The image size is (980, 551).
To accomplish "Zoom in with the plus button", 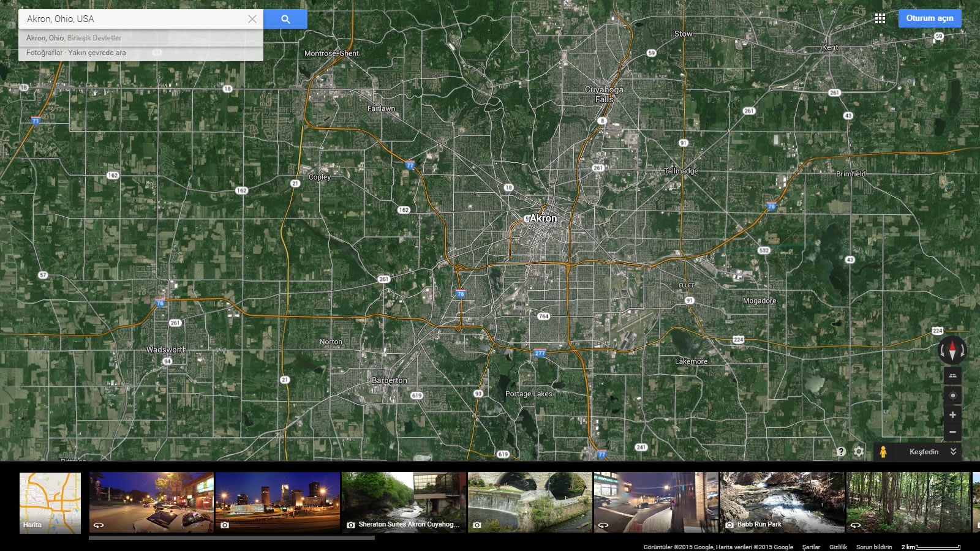I will click(952, 415).
